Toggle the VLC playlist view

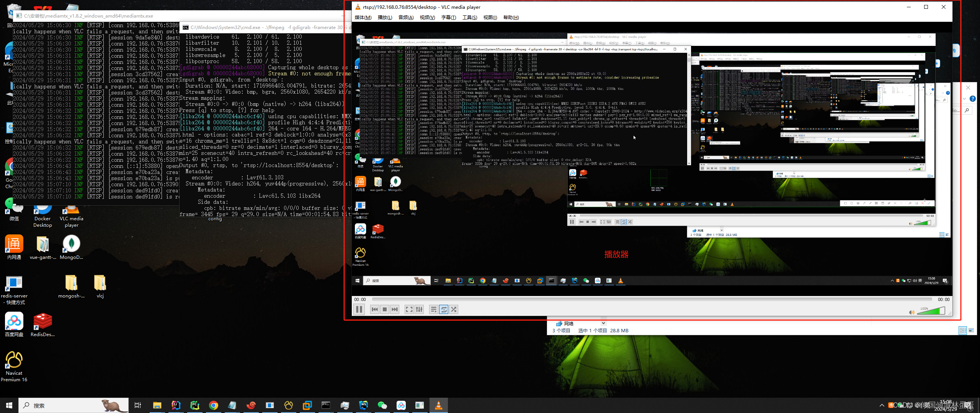433,309
